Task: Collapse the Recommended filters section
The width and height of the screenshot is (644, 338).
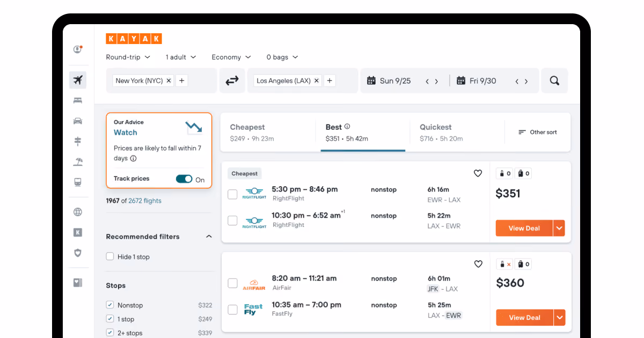Action: pos(209,237)
